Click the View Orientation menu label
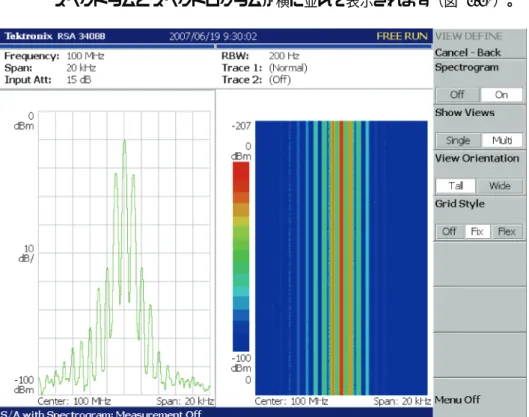Screen dimensions: 529x417 tap(477, 158)
